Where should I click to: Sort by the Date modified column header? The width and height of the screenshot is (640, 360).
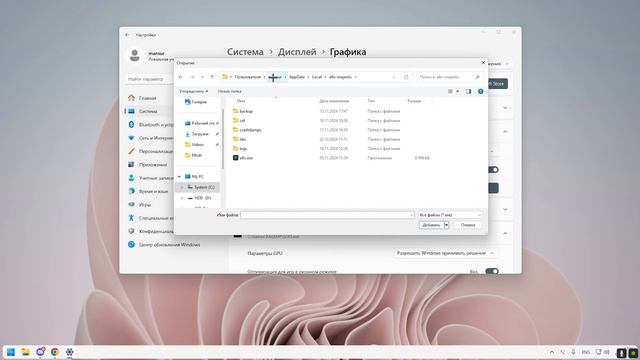[x=334, y=101]
